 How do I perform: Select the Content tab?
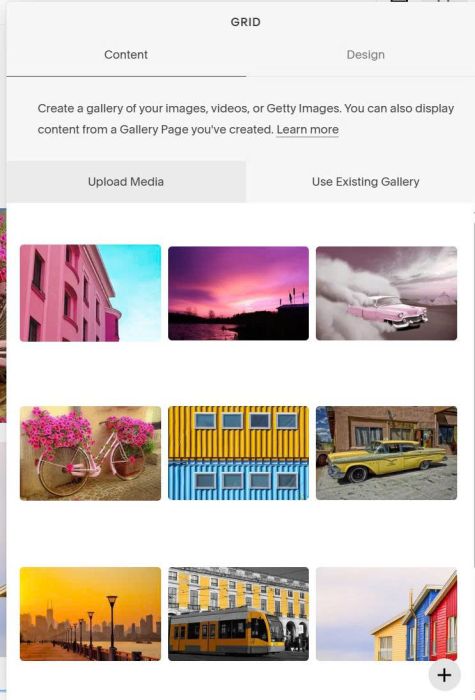pyautogui.click(x=126, y=55)
